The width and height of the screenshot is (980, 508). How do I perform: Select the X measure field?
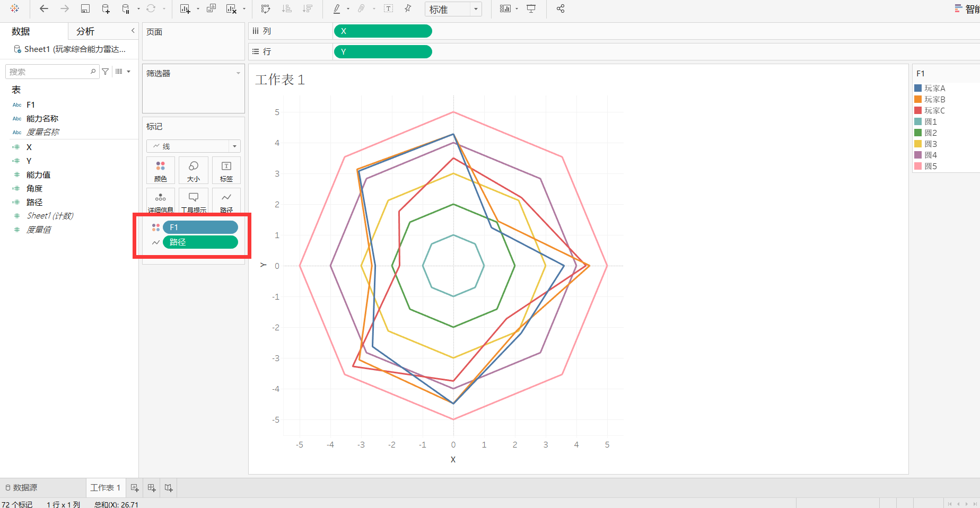click(x=29, y=147)
